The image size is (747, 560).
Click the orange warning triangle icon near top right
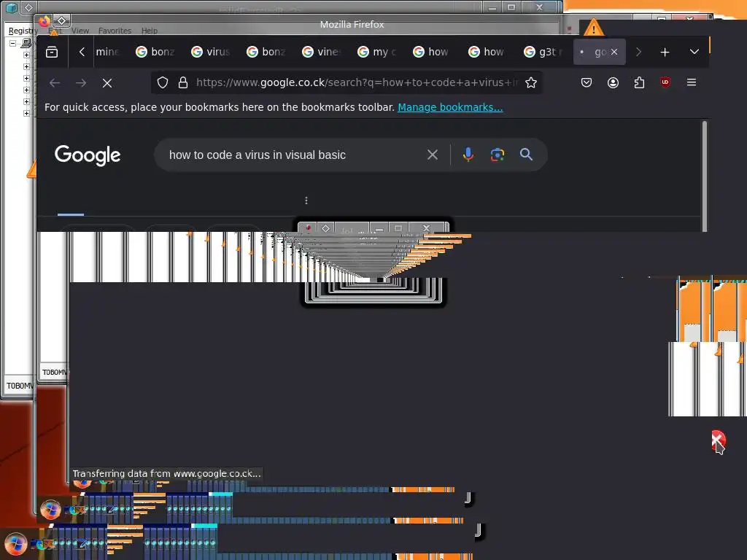(594, 28)
